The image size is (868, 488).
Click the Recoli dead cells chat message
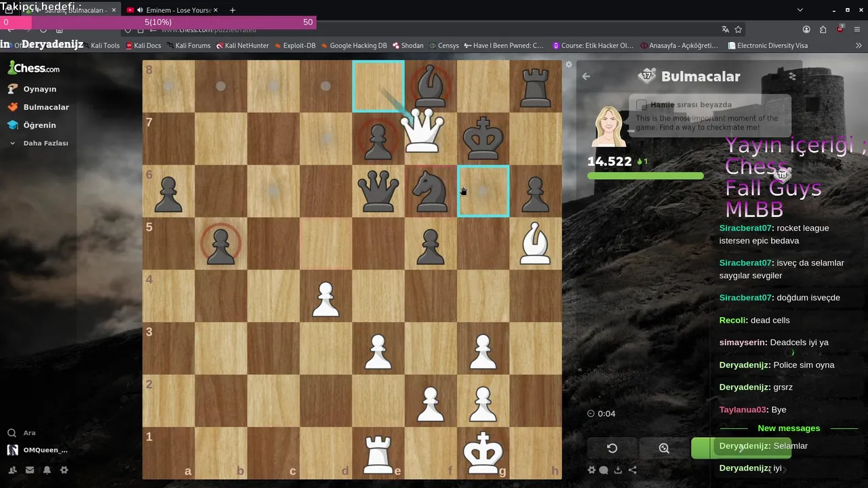pyautogui.click(x=754, y=320)
